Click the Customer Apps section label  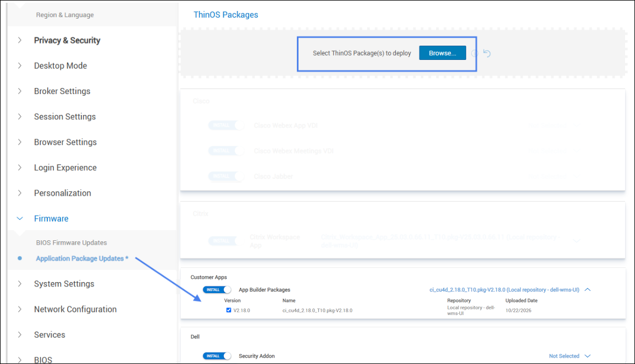tap(208, 277)
